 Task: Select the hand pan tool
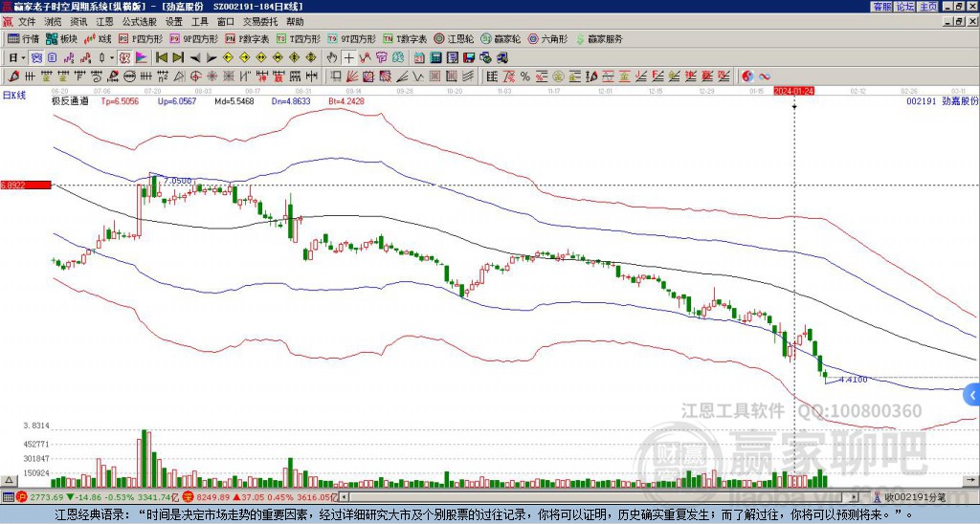331,58
